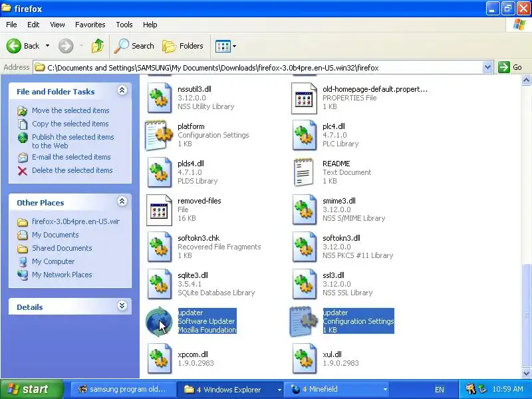Click the README file name
This screenshot has width=532, height=399.
point(336,163)
